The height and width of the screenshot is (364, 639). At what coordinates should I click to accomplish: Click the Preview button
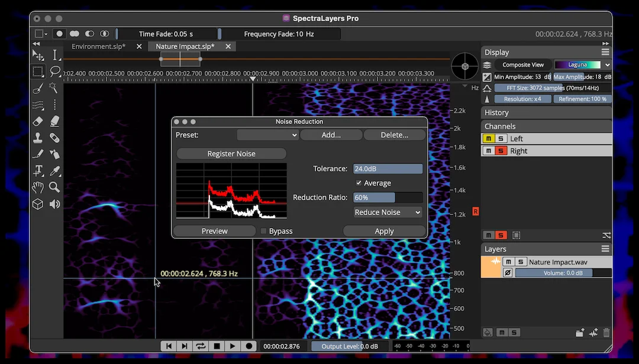pyautogui.click(x=215, y=231)
